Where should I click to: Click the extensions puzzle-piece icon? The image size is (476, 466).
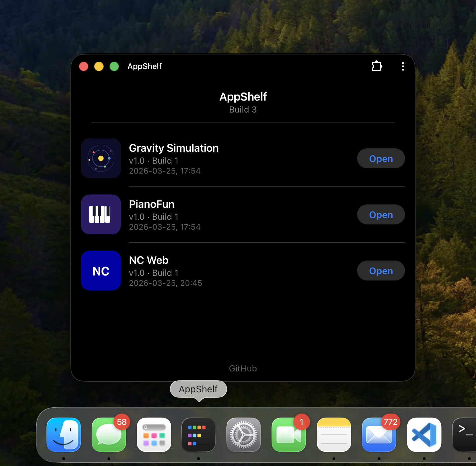coord(377,66)
